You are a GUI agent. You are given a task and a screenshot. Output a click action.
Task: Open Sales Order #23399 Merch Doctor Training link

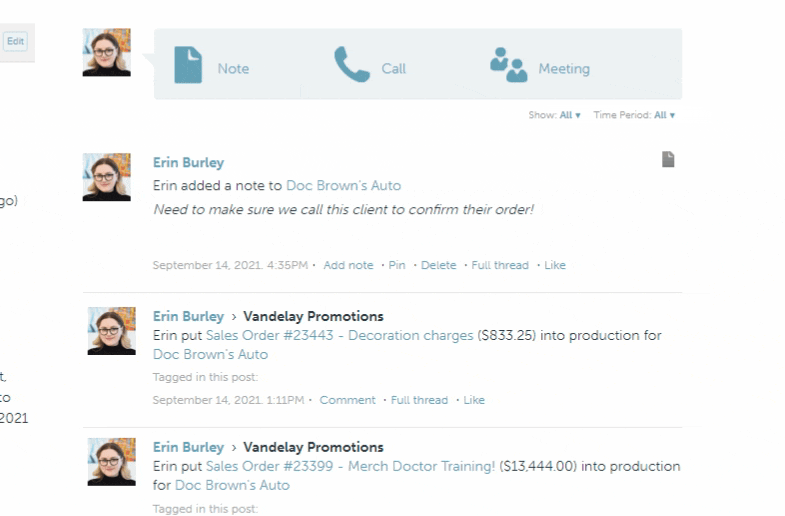tap(350, 467)
